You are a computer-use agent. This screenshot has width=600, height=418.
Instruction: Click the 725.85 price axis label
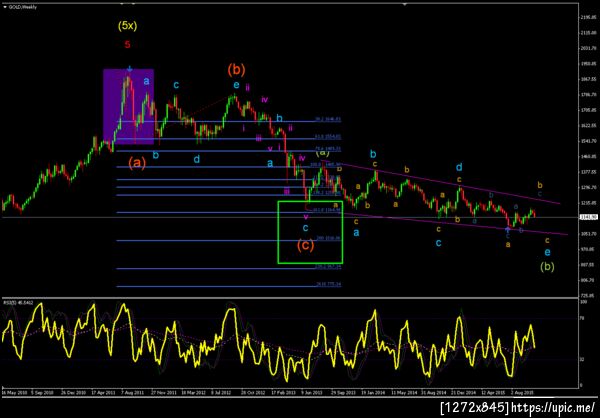[588, 296]
